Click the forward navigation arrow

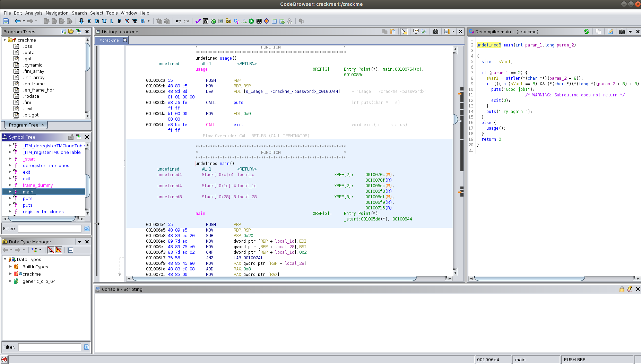tap(30, 21)
